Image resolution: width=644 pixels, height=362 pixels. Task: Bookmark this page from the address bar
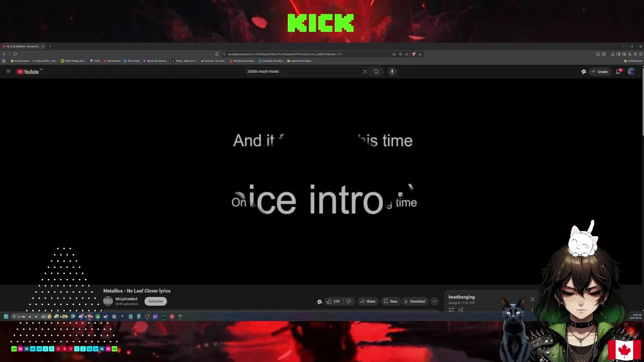217,54
